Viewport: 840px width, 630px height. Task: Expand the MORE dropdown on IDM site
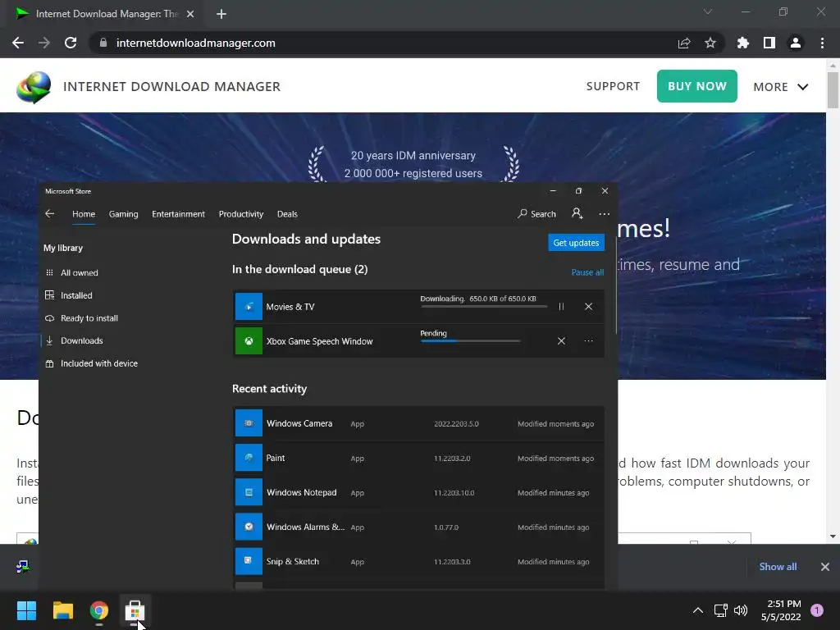click(x=781, y=87)
